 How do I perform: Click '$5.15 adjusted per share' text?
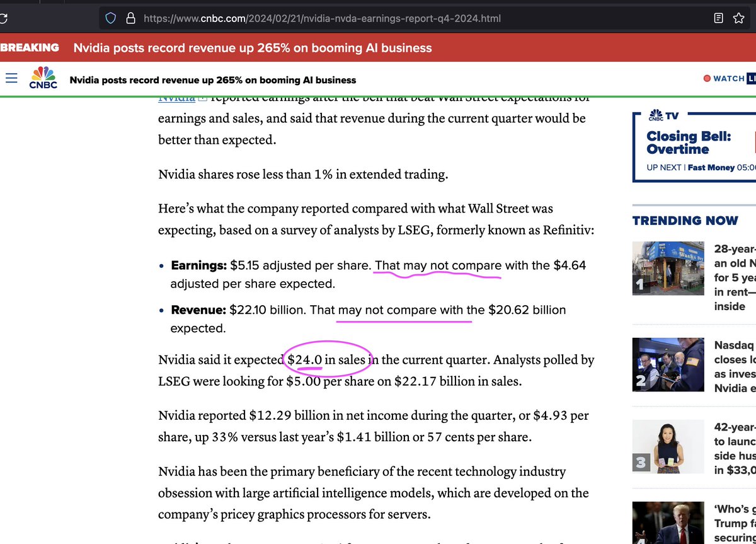click(x=301, y=265)
